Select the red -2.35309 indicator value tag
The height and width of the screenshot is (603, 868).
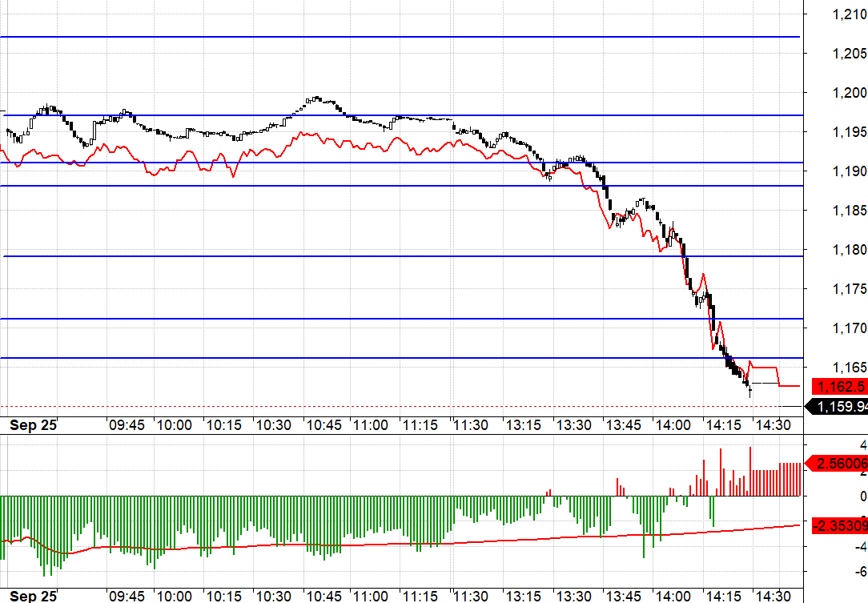tap(838, 525)
